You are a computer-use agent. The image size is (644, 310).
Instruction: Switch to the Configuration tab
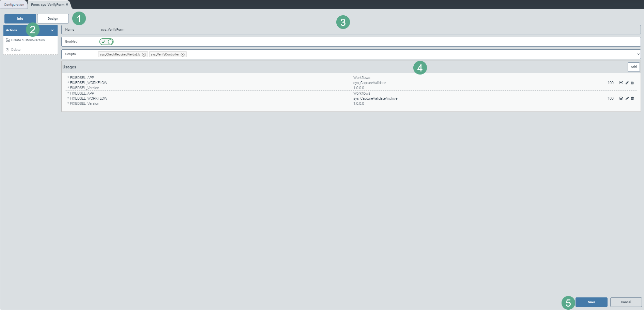point(14,5)
